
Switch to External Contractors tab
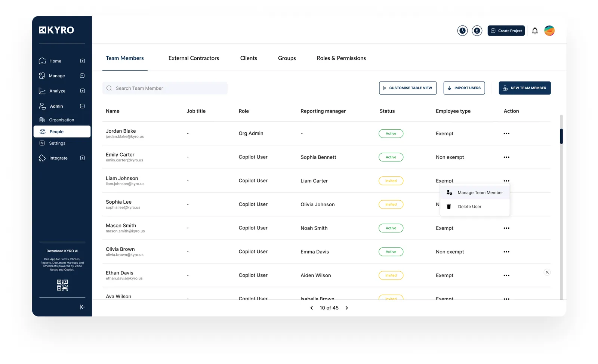tap(194, 58)
